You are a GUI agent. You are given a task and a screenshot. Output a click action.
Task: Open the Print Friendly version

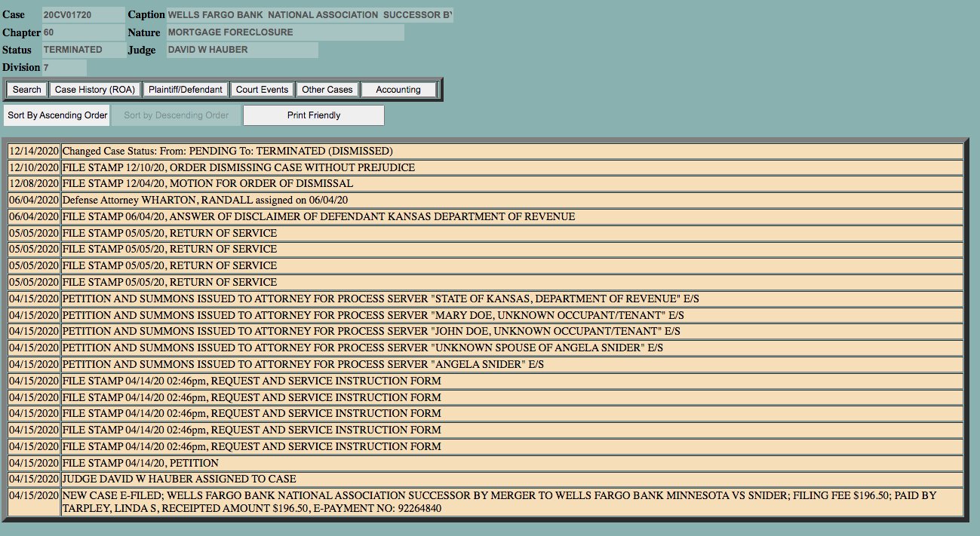point(314,115)
